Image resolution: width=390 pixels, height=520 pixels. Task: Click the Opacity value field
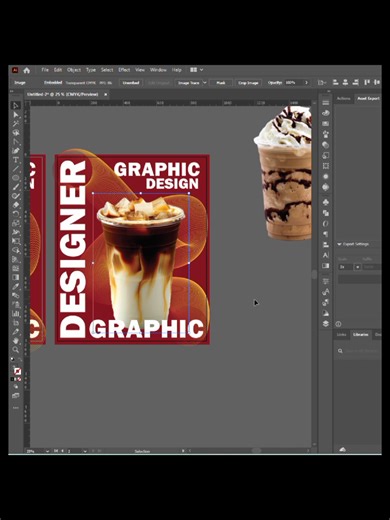[x=293, y=83]
